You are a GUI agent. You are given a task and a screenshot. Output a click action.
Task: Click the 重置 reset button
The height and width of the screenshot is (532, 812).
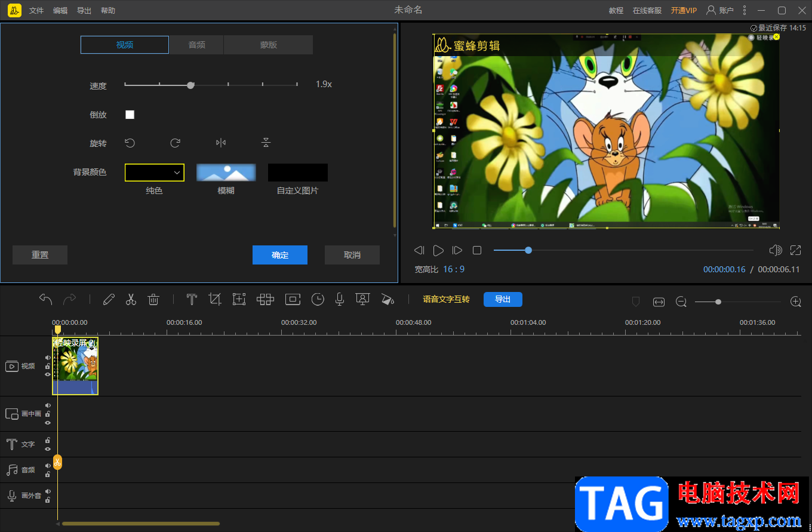coord(40,255)
